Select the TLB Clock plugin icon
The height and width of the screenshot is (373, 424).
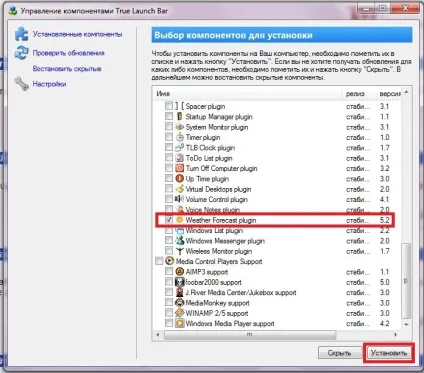(x=179, y=148)
